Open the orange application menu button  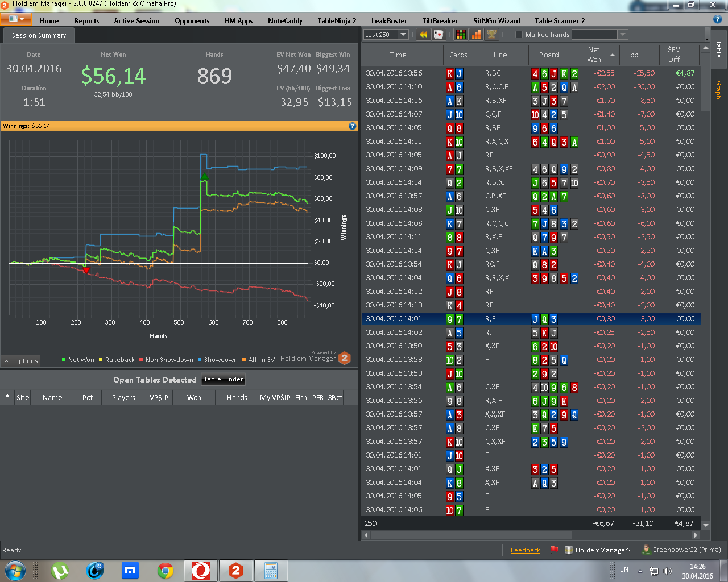16,19
